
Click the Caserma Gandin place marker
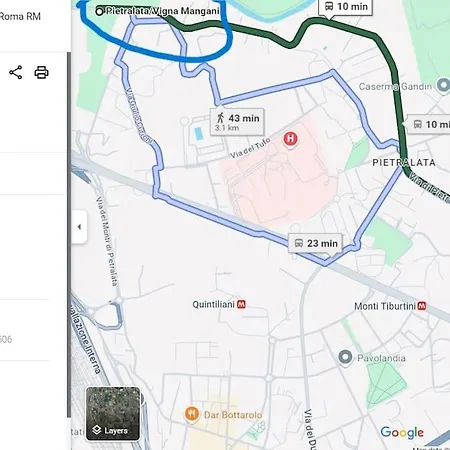(x=443, y=85)
